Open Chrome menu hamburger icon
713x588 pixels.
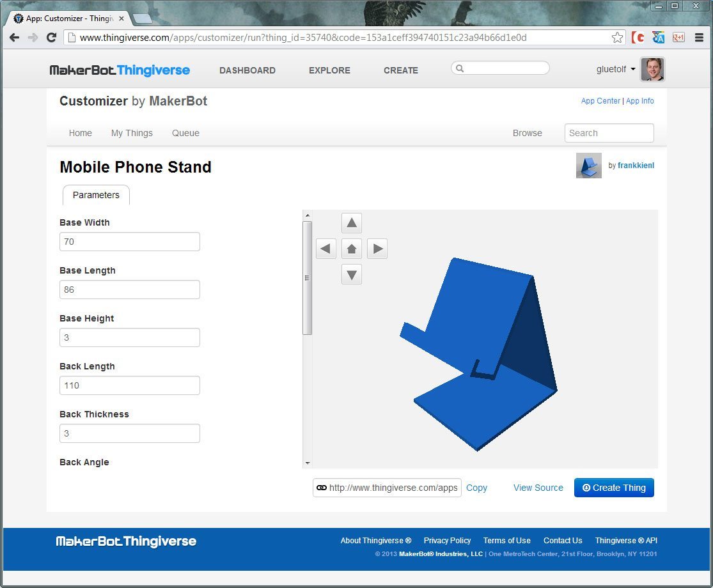tap(700, 38)
